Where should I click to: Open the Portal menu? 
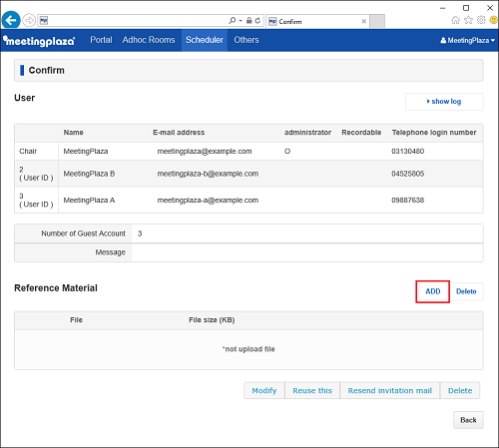click(x=101, y=40)
